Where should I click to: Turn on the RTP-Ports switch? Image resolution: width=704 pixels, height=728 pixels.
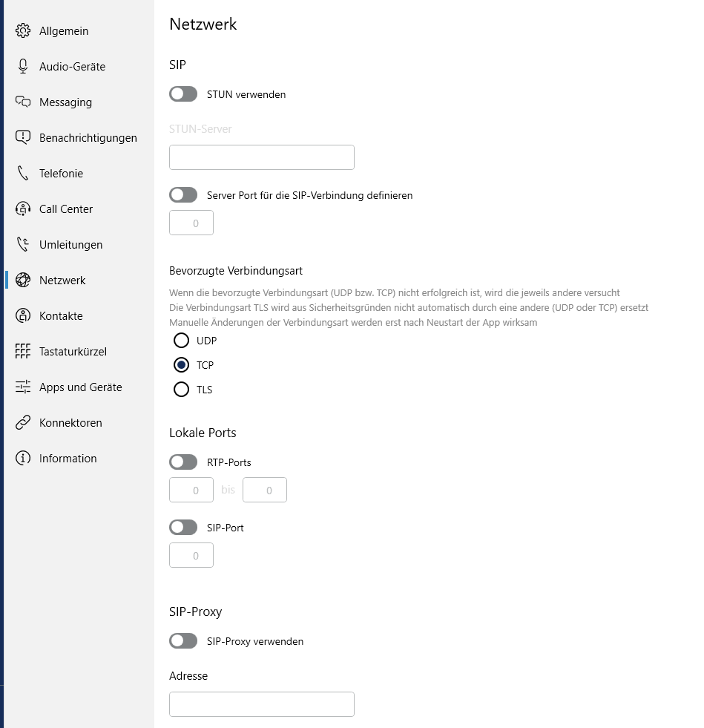pos(183,462)
